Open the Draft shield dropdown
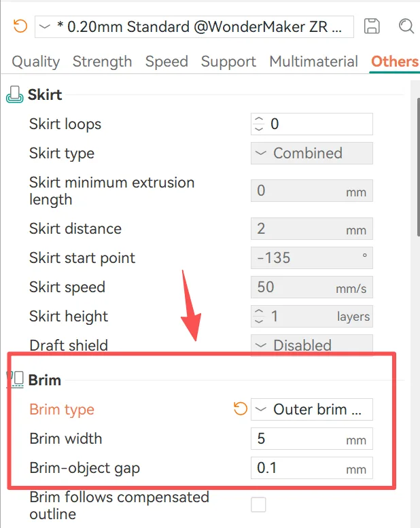Image resolution: width=420 pixels, height=528 pixels. (312, 345)
